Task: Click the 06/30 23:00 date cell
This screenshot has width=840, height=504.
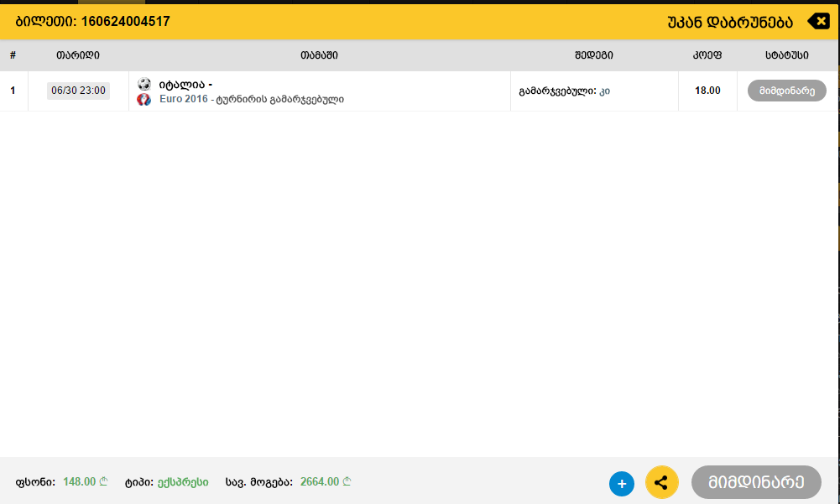Action: pos(78,91)
